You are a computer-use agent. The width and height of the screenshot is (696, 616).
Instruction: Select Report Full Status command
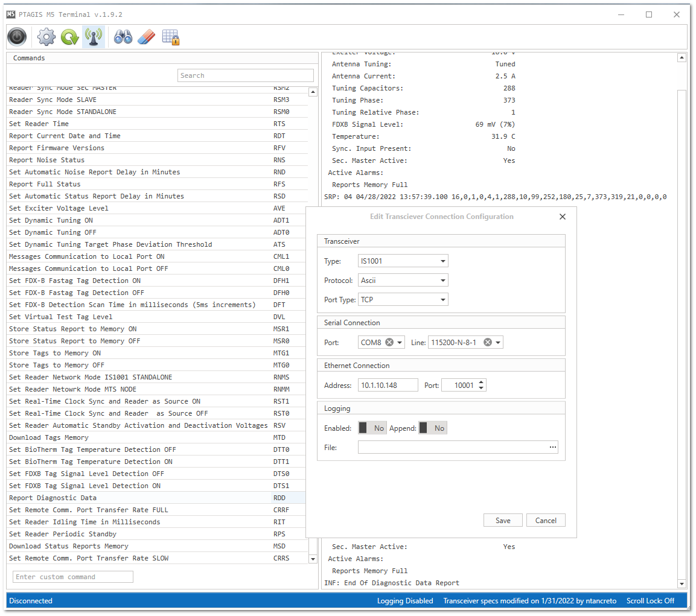(x=156, y=184)
